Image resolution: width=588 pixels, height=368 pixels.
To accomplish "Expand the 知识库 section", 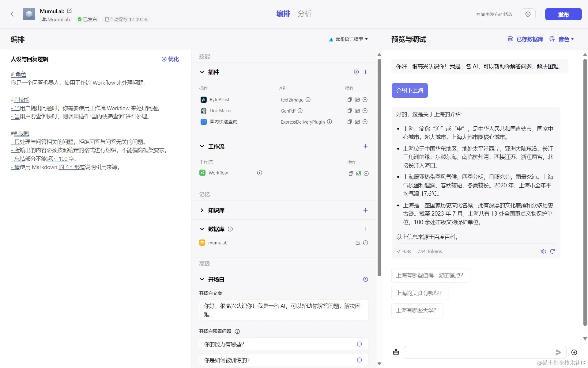I will (x=202, y=210).
